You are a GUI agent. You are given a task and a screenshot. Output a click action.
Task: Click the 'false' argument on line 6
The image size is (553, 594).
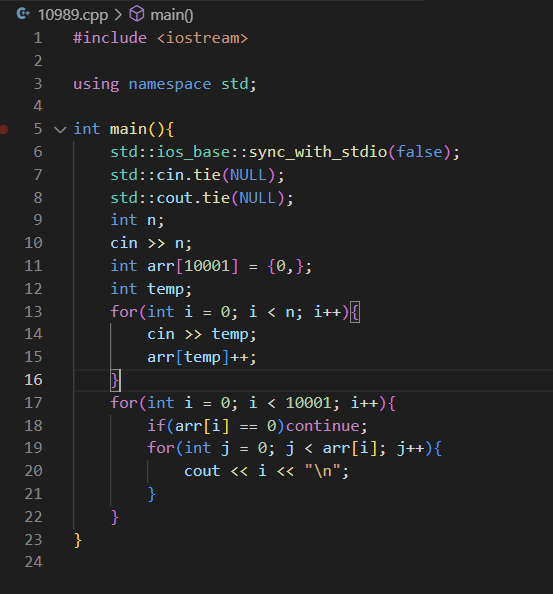[419, 152]
